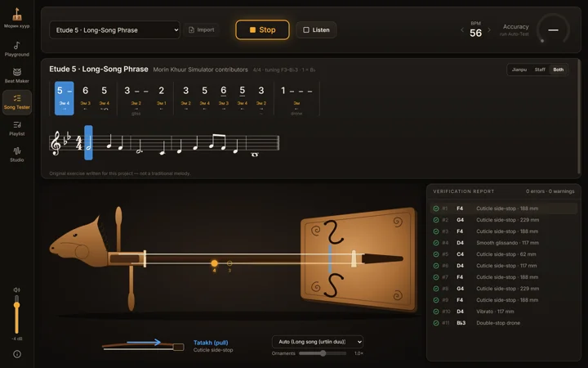Open the Playground section
The width and height of the screenshot is (588, 368).
pyautogui.click(x=17, y=49)
